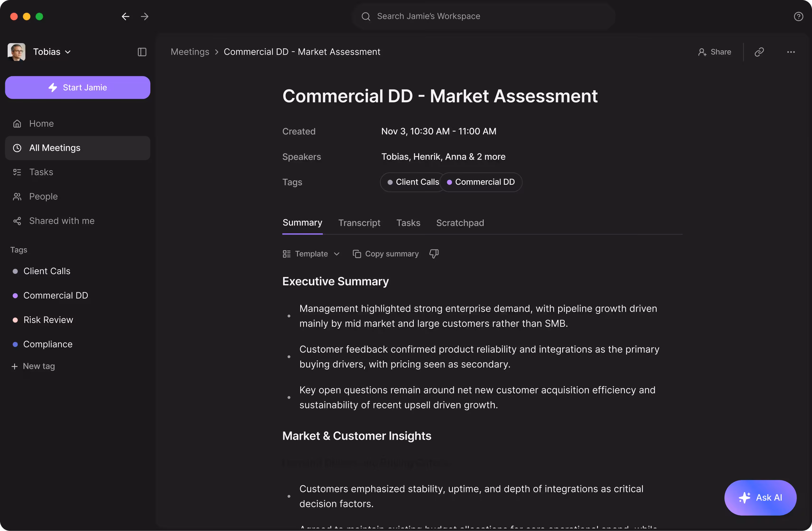Click the purple Commercial DD sidebar dot
This screenshot has width=812, height=531.
[15, 296]
